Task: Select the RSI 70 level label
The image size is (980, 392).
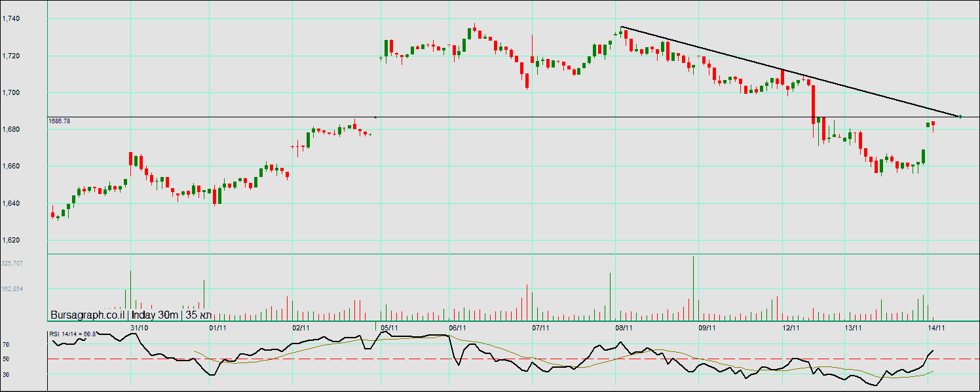Action: pos(5,344)
